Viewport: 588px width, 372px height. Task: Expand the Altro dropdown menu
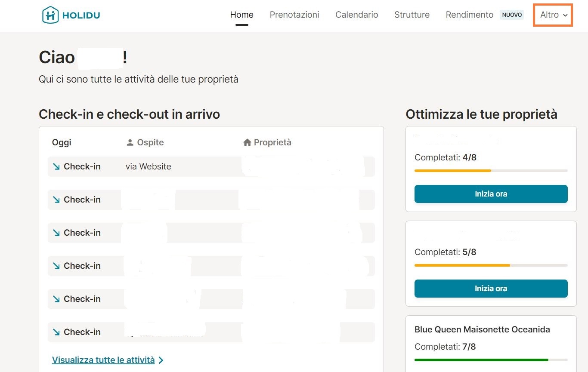[554, 15]
